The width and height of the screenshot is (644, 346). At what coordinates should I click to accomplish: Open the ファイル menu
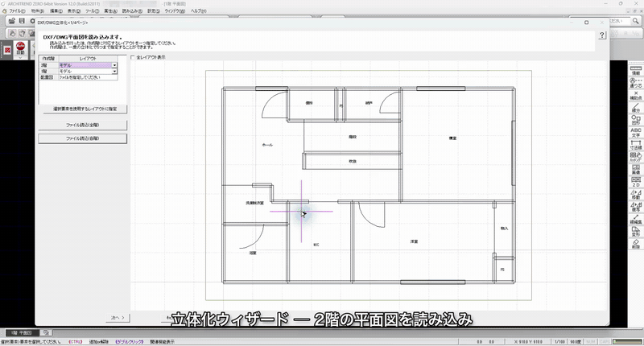[x=16, y=11]
